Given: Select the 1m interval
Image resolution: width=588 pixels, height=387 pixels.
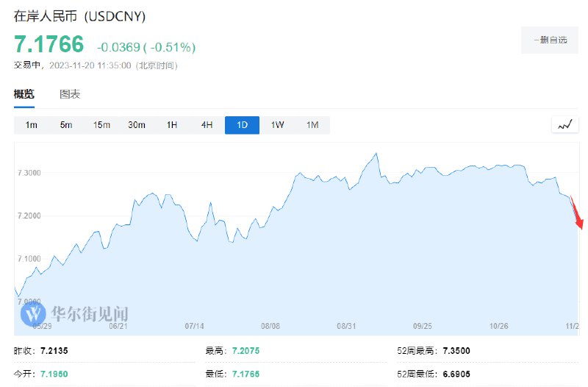Looking at the screenshot, I should pyautogui.click(x=31, y=125).
